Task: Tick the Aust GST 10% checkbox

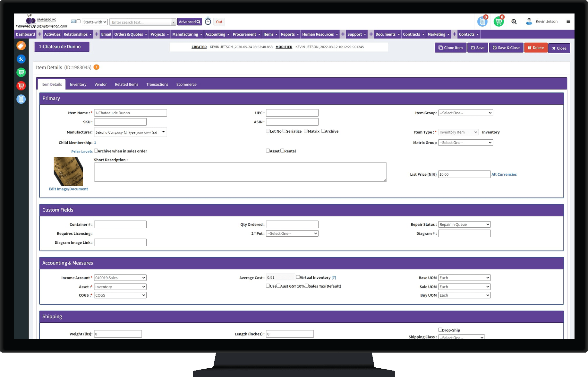Action: 278,286
